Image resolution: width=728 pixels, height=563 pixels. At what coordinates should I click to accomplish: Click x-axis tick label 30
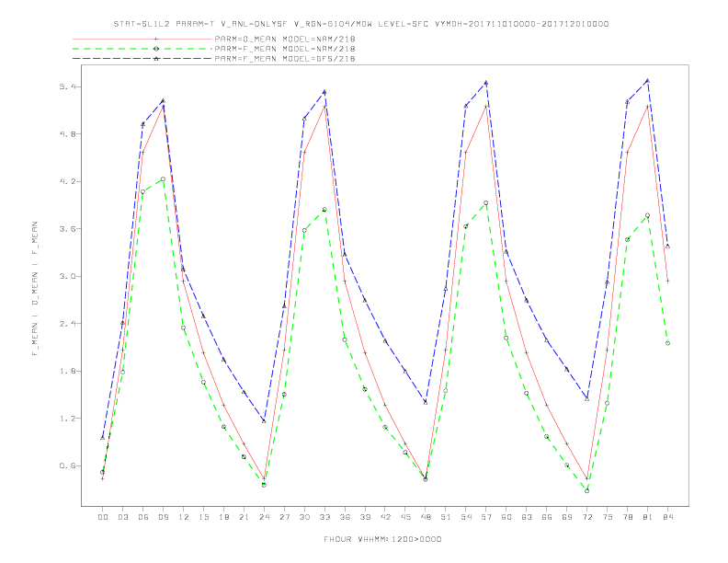304,517
